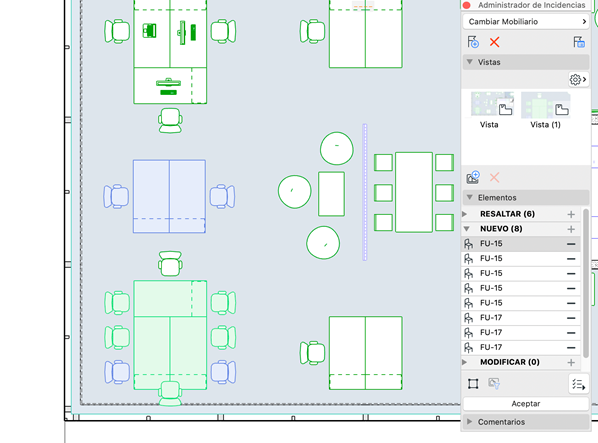Open the Cambiar Mobiliario issue selector
This screenshot has height=443, width=598.
point(526,22)
